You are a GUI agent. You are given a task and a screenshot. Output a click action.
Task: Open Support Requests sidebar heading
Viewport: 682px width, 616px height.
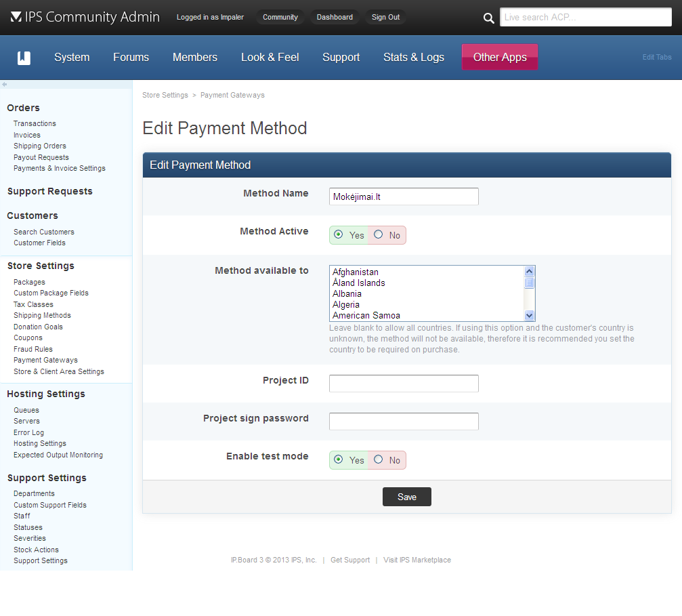50,191
